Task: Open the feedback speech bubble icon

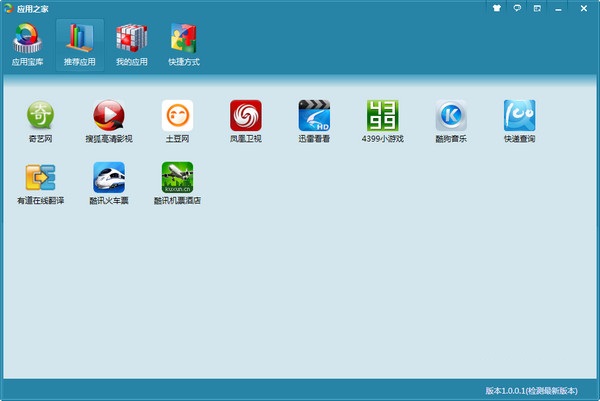Action: pyautogui.click(x=517, y=8)
